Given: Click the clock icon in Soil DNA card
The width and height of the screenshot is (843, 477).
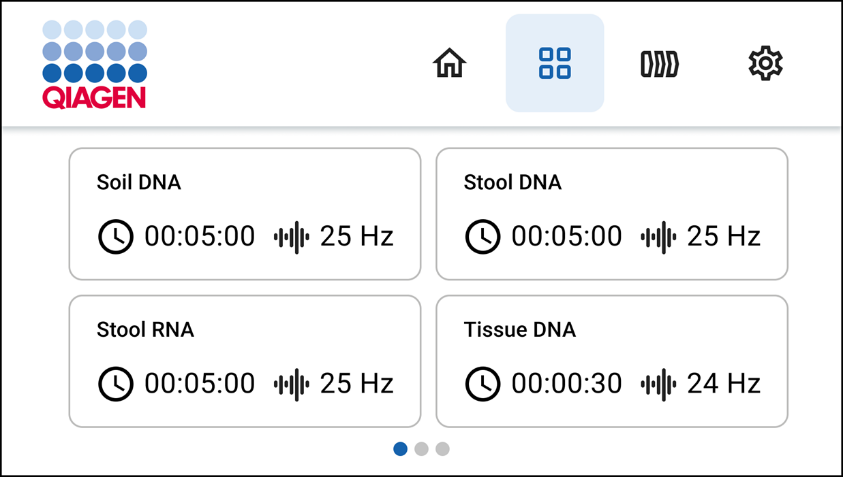Looking at the screenshot, I should (115, 237).
